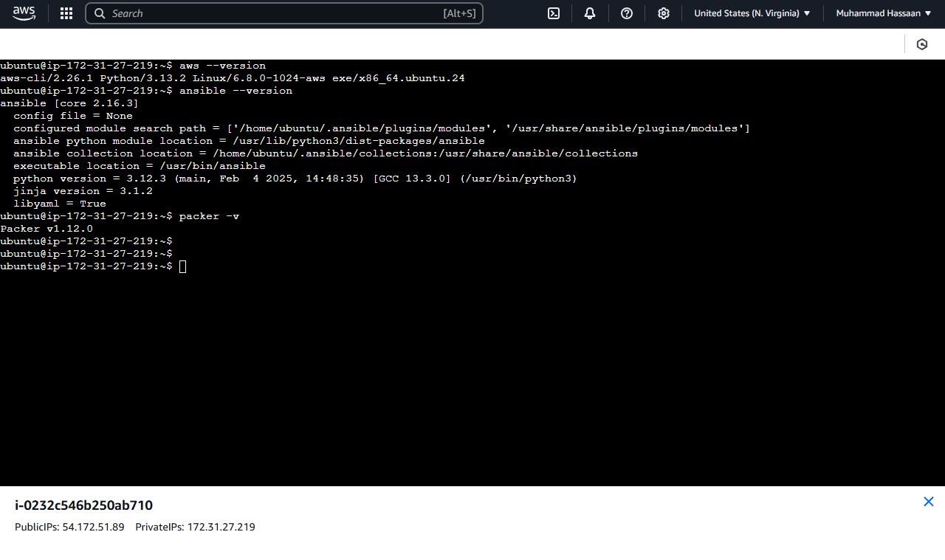Open the settings gear menu
The height and width of the screenshot is (560, 945).
pyautogui.click(x=664, y=13)
